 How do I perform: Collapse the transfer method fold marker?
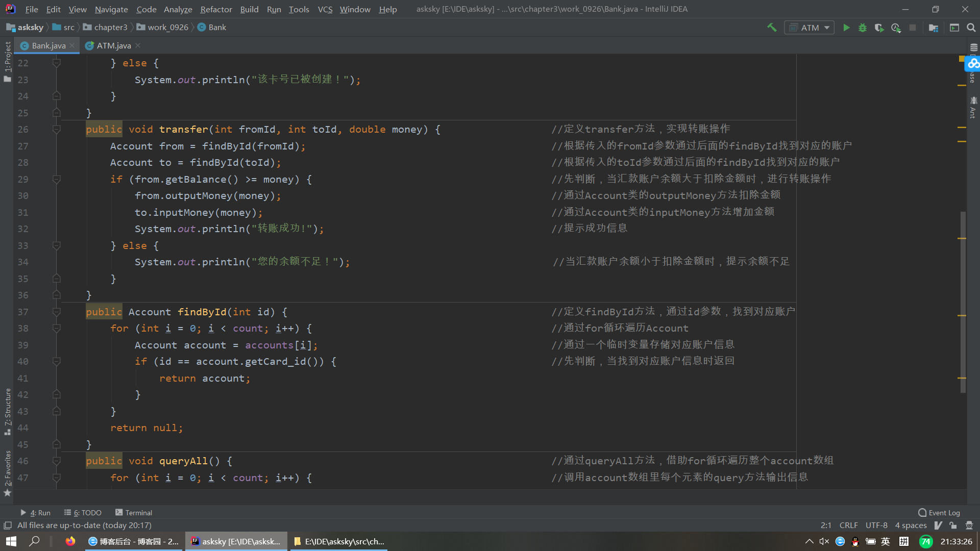(57, 129)
